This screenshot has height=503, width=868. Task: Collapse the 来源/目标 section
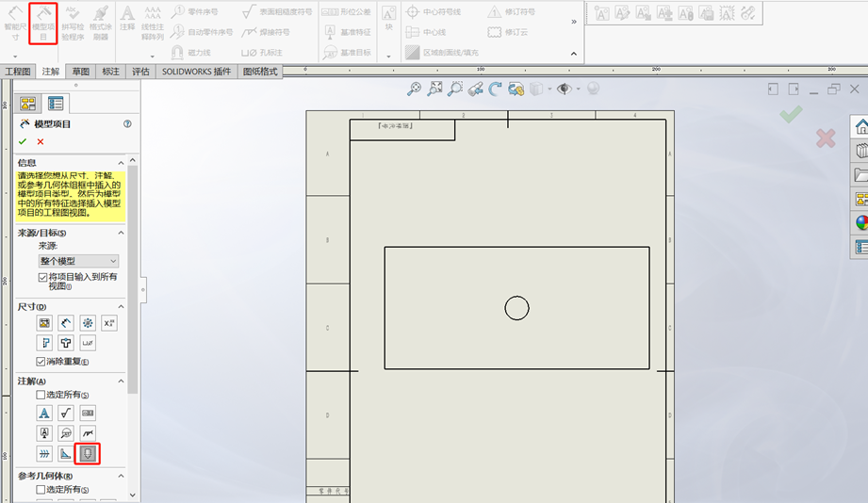tap(121, 233)
